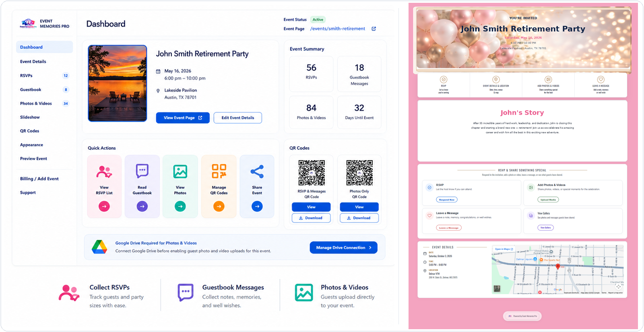644x332 pixels.
Task: Open Dashboard in the sidebar
Action: pos(44,47)
